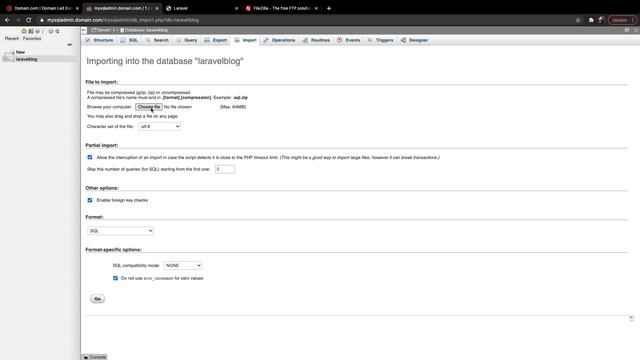Click the Server breadcrumb link

point(104,30)
